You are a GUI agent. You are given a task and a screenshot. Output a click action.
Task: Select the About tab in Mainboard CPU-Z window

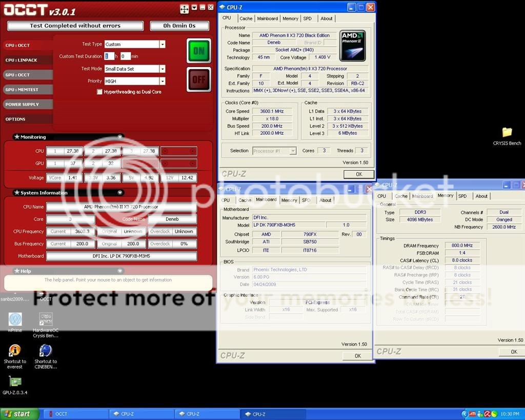(325, 201)
